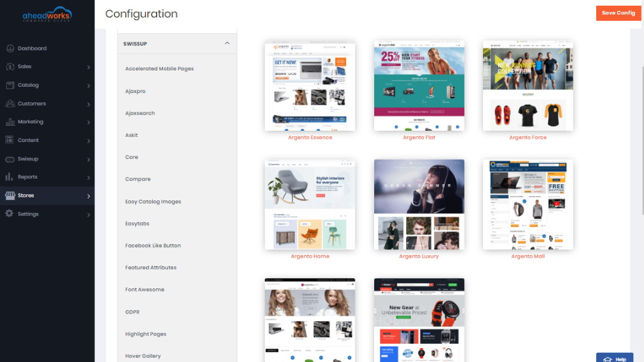The width and height of the screenshot is (644, 362).
Task: Click the Content icon in sidebar
Action: click(10, 140)
